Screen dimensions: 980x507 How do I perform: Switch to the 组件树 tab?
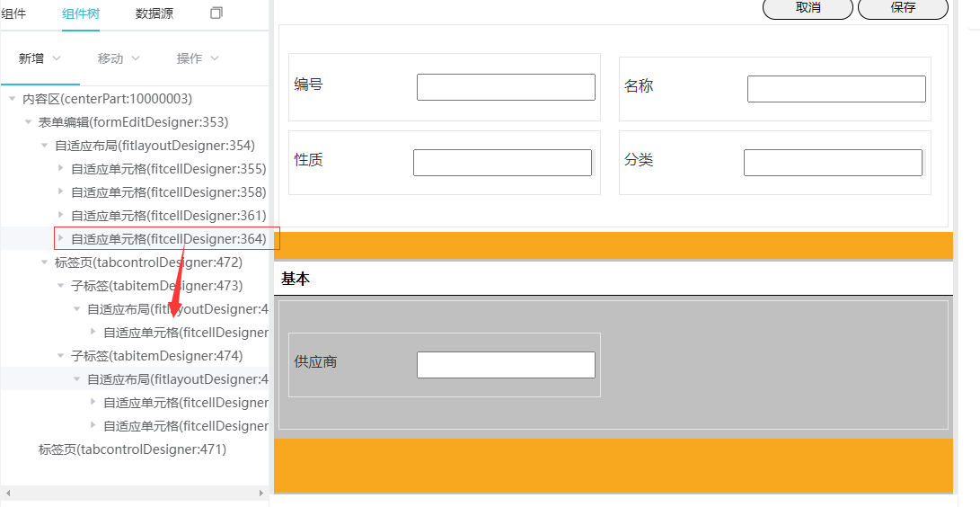tap(81, 13)
